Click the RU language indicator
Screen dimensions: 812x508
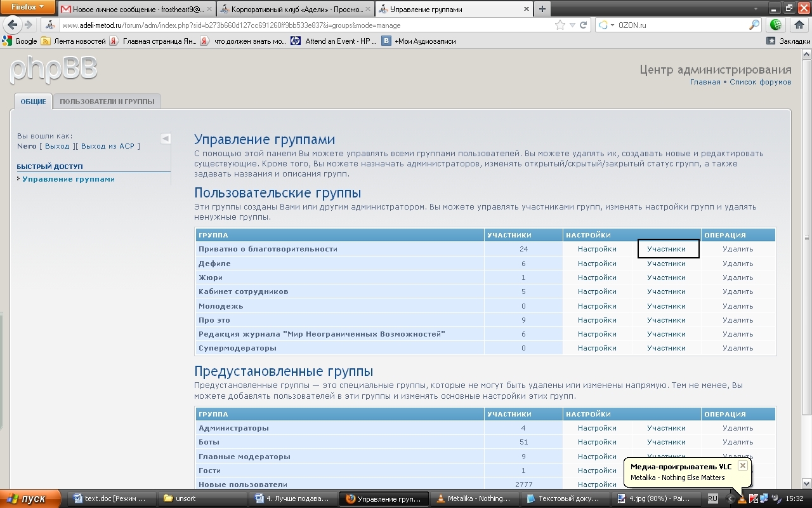click(713, 499)
